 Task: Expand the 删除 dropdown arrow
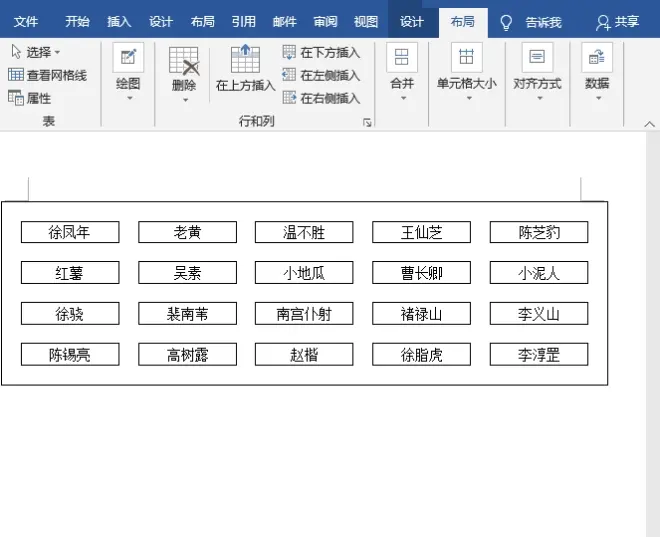pyautogui.click(x=185, y=100)
